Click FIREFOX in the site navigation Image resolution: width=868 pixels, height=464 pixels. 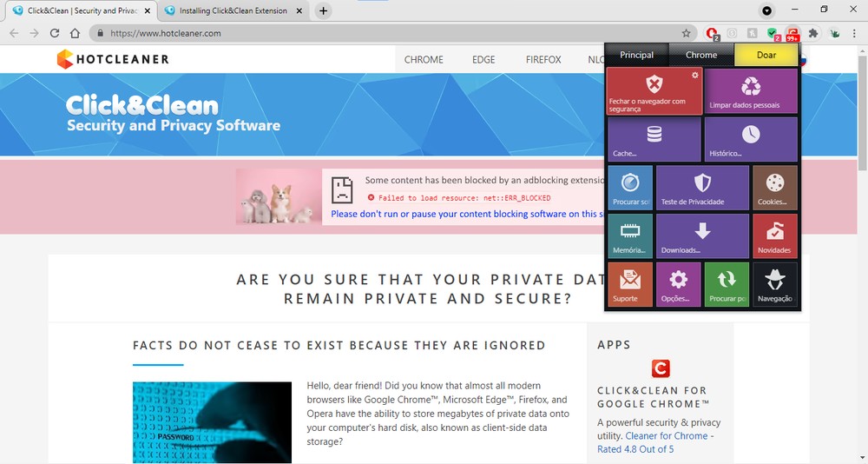(543, 59)
